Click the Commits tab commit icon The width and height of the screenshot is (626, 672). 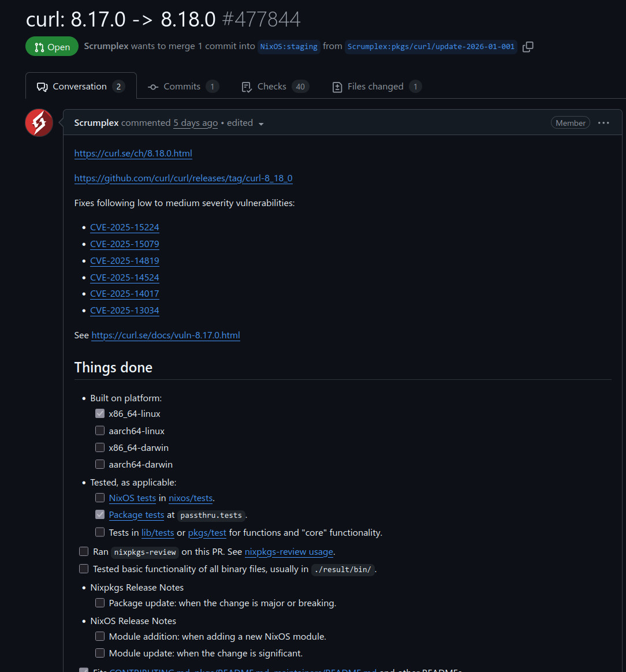click(153, 87)
